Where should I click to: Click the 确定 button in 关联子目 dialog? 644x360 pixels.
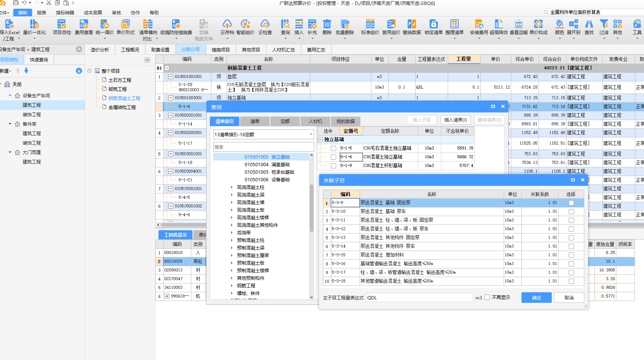(x=536, y=298)
